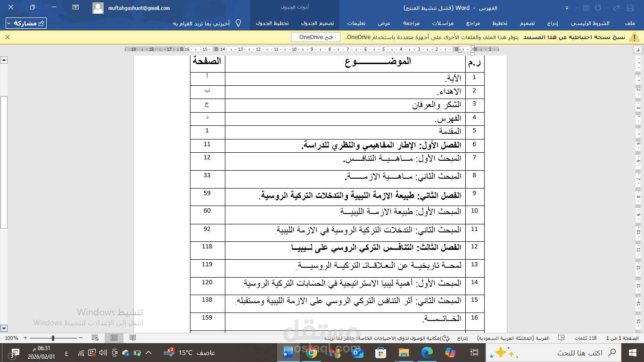Open the Help (تعليمات) ribbon tab
Screen dimensions: 644x362
pos(357,23)
